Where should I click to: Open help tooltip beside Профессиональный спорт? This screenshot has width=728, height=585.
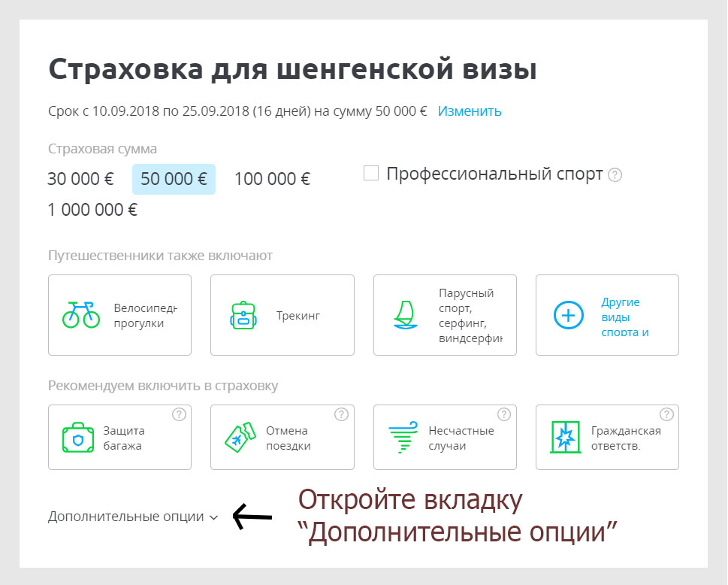click(x=615, y=175)
